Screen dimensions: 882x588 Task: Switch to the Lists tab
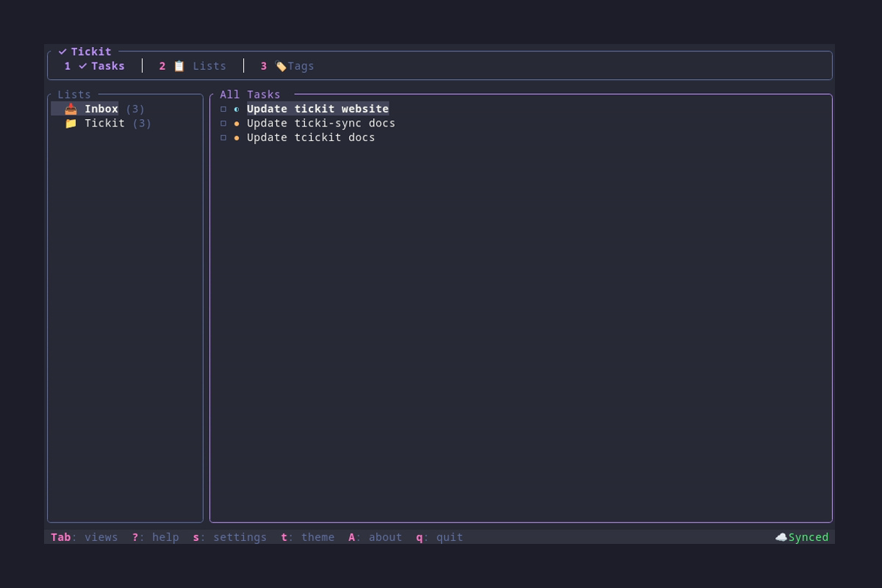[x=209, y=65]
